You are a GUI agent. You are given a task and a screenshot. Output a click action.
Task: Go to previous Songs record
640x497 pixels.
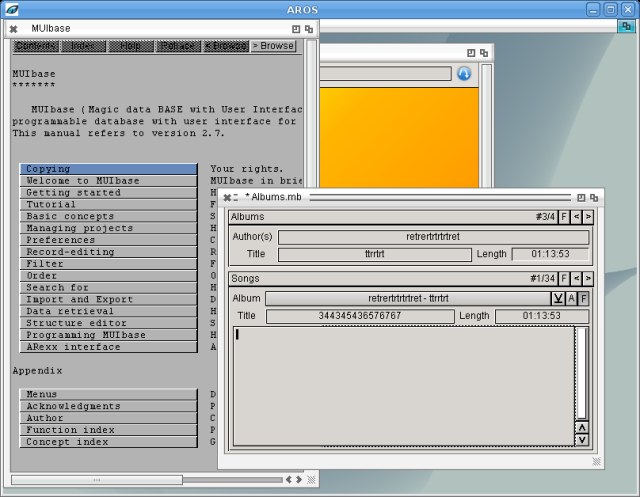[576, 278]
